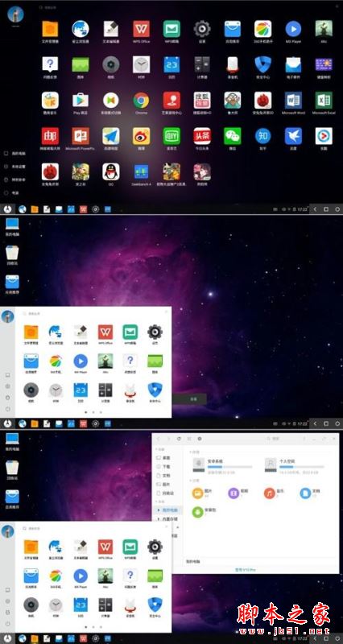Expand the highlighted My Computer sidebar entry
Image resolution: width=343 pixels, height=644 pixels.
(159, 510)
